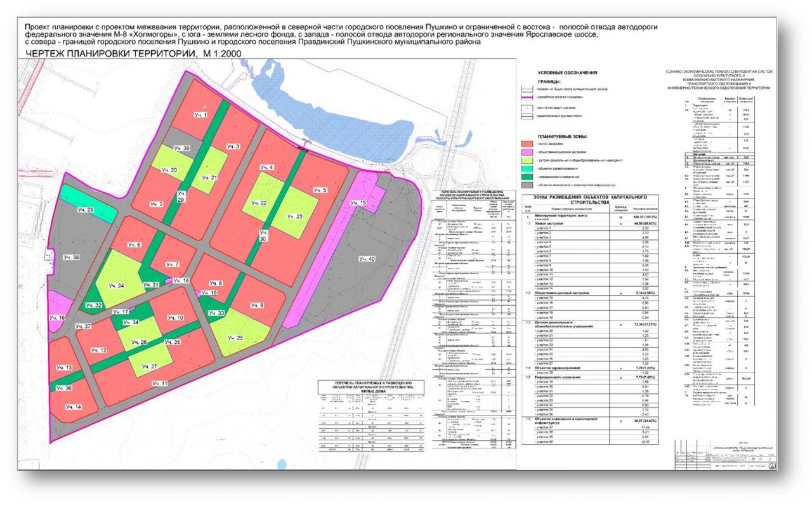This screenshot has height=505, width=812.
Task: Click the turquoise healthcare zone legend swatch
Action: pyautogui.click(x=527, y=169)
